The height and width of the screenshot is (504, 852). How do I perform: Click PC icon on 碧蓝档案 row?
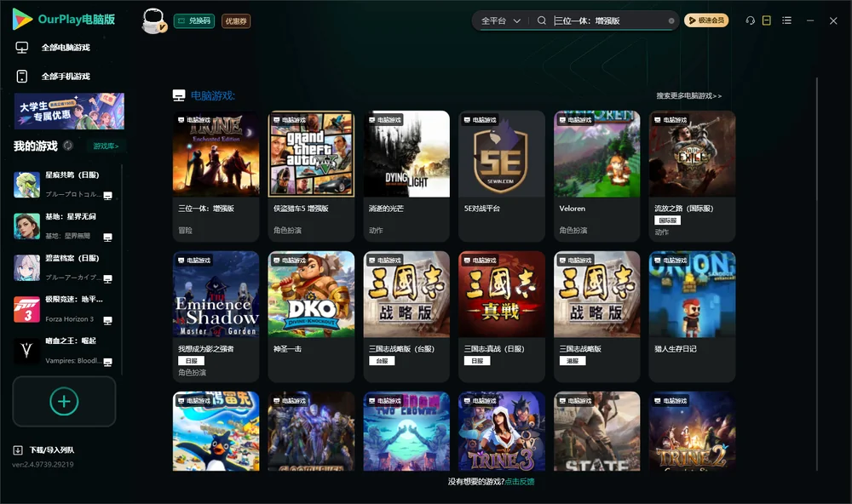107,279
